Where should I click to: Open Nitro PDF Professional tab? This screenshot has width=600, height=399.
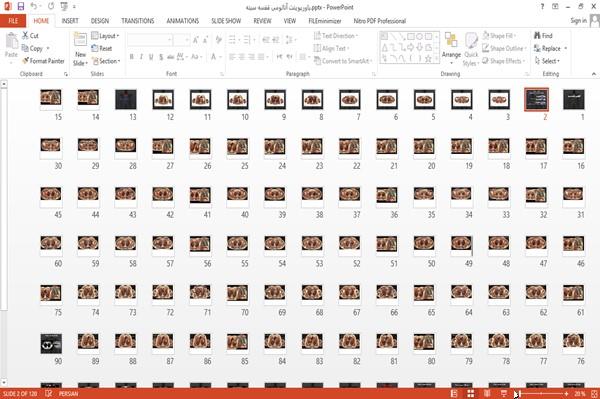pos(380,21)
